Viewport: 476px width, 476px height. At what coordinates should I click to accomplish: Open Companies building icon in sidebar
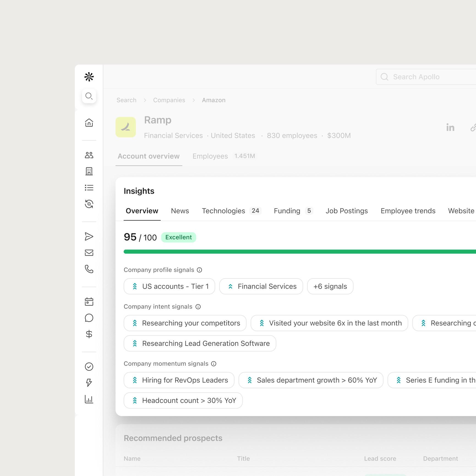point(89,171)
